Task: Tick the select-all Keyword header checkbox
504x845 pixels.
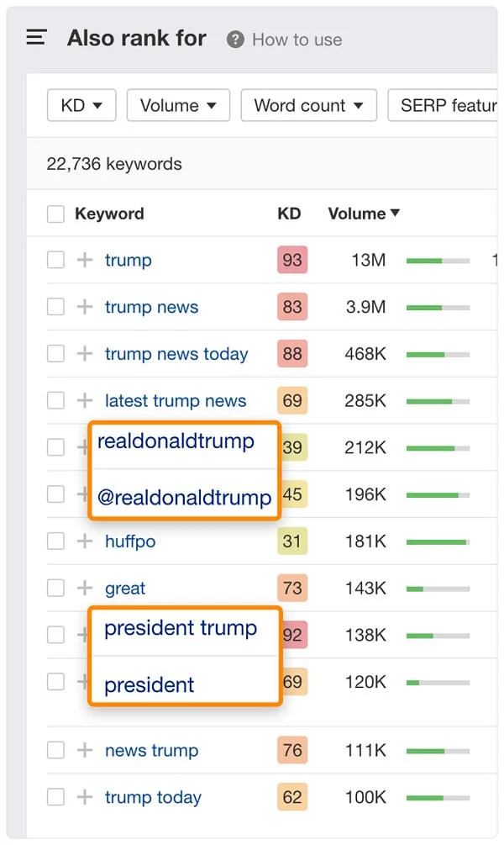Action: click(55, 214)
